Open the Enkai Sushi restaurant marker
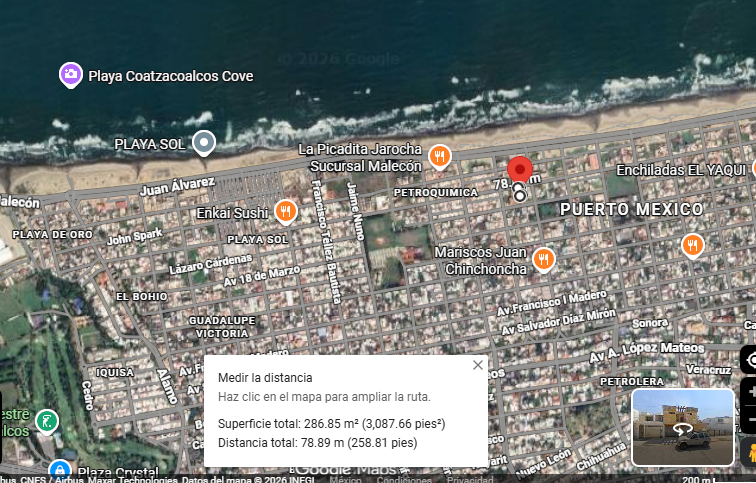The width and height of the screenshot is (756, 483). click(285, 212)
